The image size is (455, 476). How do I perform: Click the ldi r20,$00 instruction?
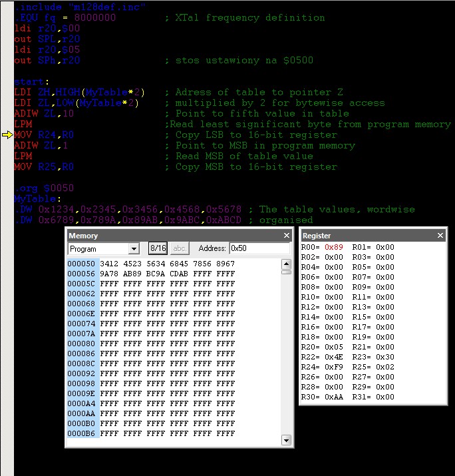47,28
